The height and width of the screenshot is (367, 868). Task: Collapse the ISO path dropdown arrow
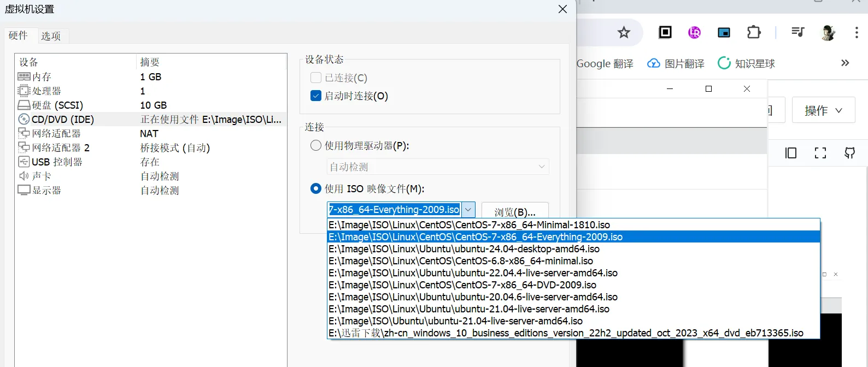click(468, 210)
